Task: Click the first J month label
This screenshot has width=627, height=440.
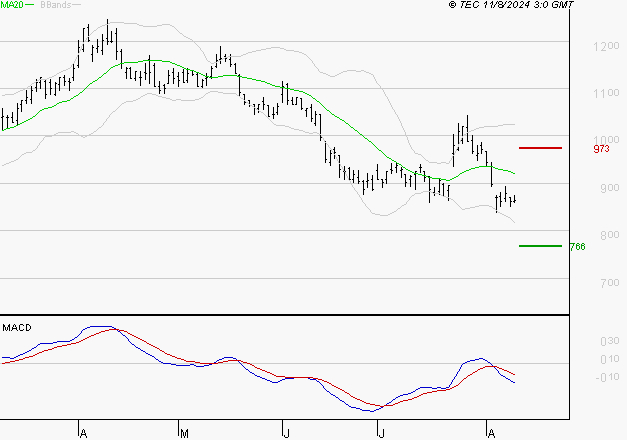Action: pyautogui.click(x=286, y=434)
